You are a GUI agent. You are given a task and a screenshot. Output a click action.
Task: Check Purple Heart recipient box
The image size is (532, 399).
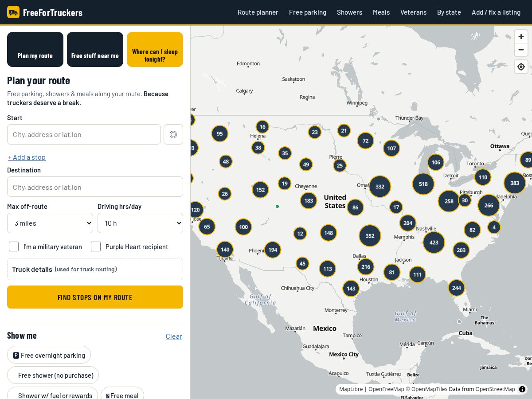96,246
